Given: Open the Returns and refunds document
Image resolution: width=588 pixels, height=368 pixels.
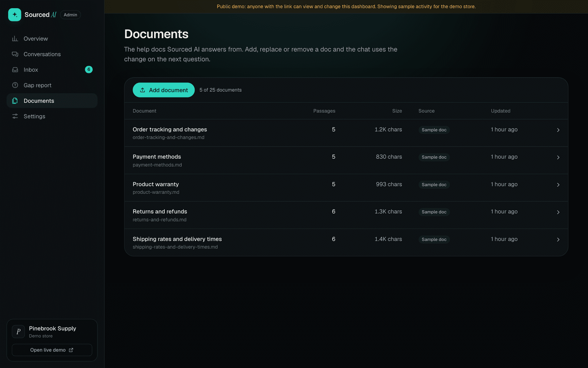Looking at the screenshot, I should pyautogui.click(x=160, y=212).
